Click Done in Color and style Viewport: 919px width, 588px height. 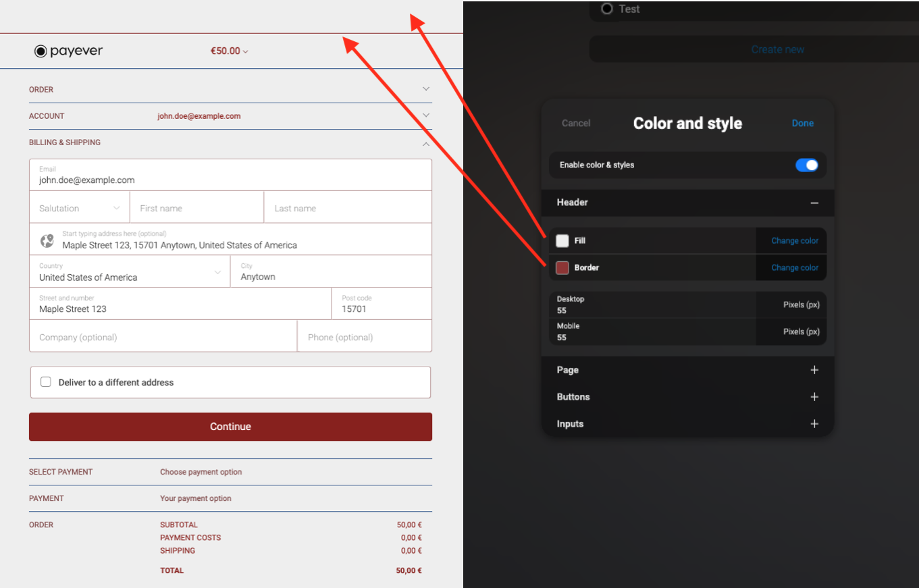803,123
